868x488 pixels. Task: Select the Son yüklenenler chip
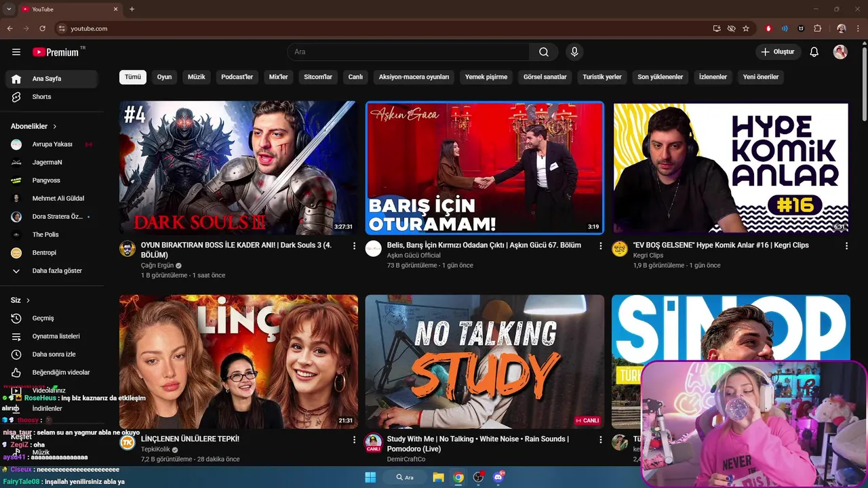coord(660,77)
